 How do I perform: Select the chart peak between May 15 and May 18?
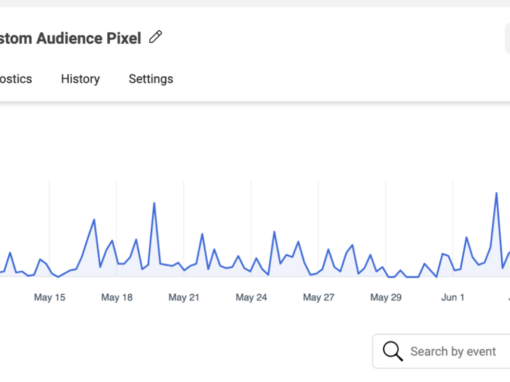94,220
